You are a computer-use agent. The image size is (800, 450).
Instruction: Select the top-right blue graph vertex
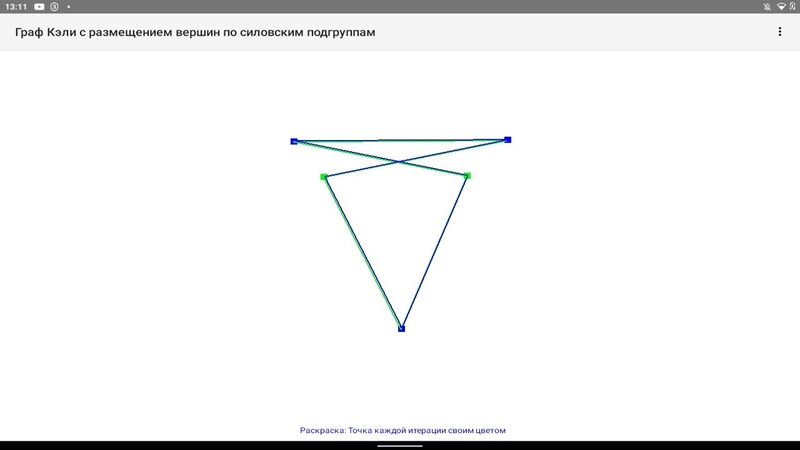[x=508, y=140]
